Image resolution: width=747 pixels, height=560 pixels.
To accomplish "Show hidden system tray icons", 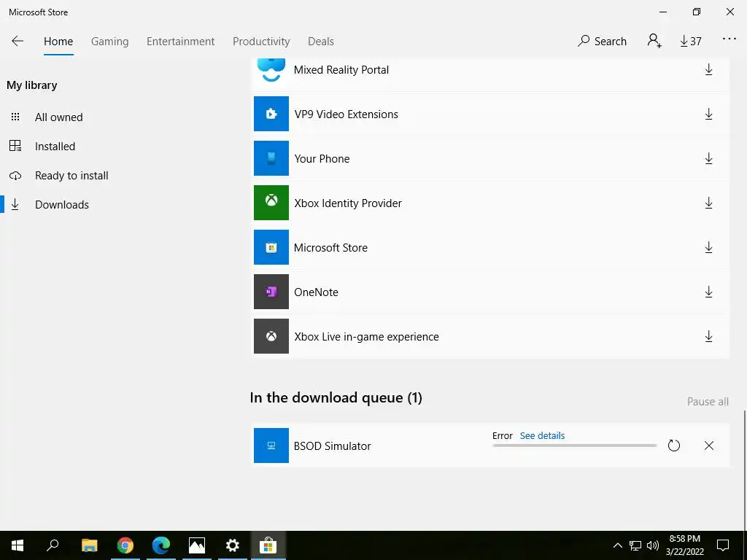I will tap(617, 545).
